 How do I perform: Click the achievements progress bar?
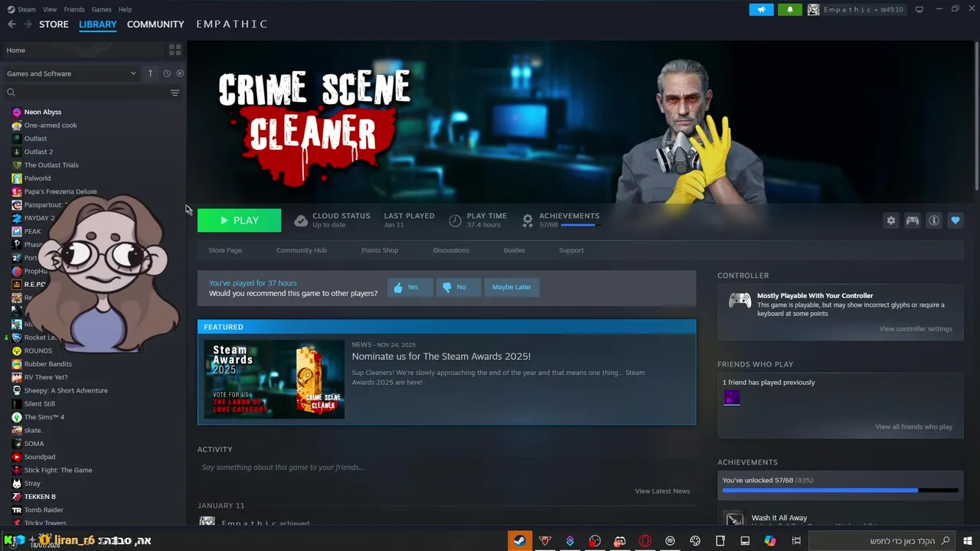(840, 491)
